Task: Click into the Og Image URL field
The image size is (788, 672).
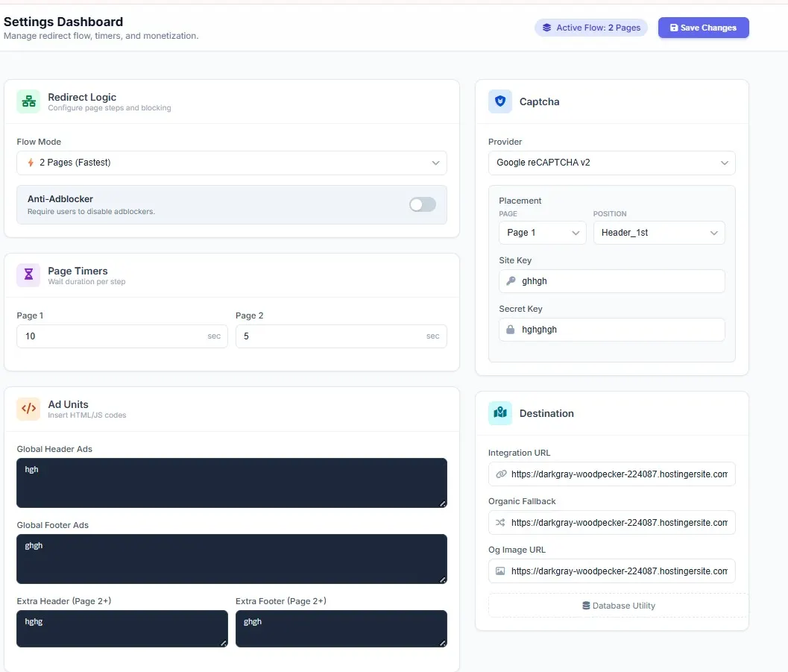Action: (x=611, y=571)
